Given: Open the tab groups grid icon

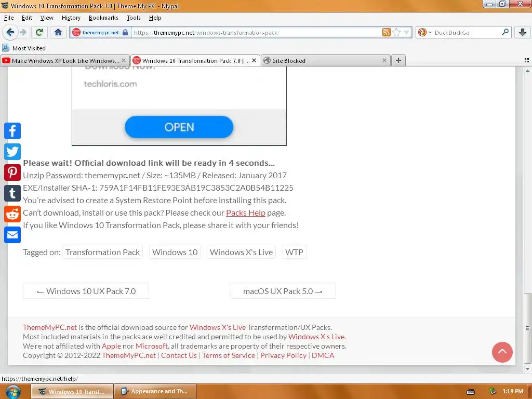Looking at the screenshot, I should (x=527, y=60).
